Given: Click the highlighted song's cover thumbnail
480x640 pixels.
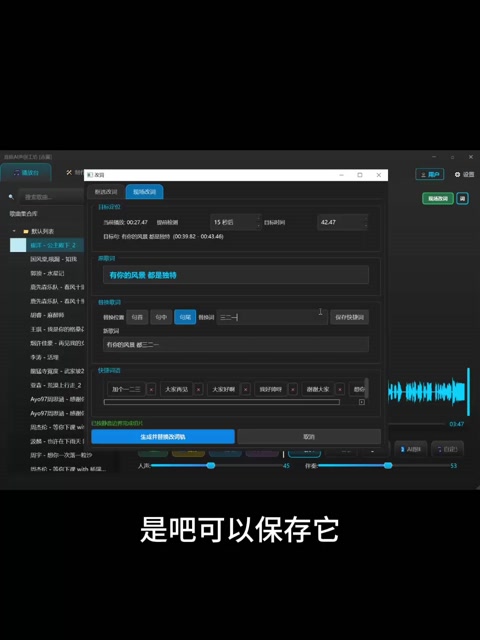Looking at the screenshot, I should tap(18, 245).
